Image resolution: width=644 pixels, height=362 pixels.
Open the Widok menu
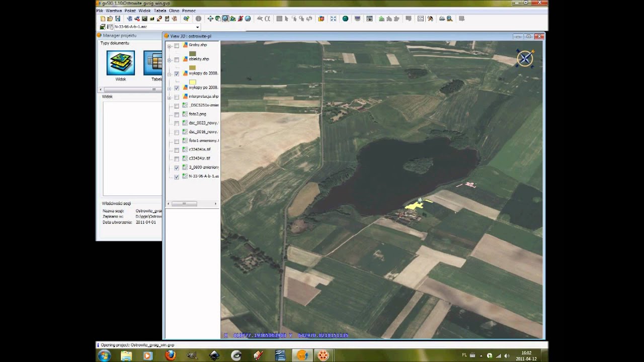tap(144, 11)
